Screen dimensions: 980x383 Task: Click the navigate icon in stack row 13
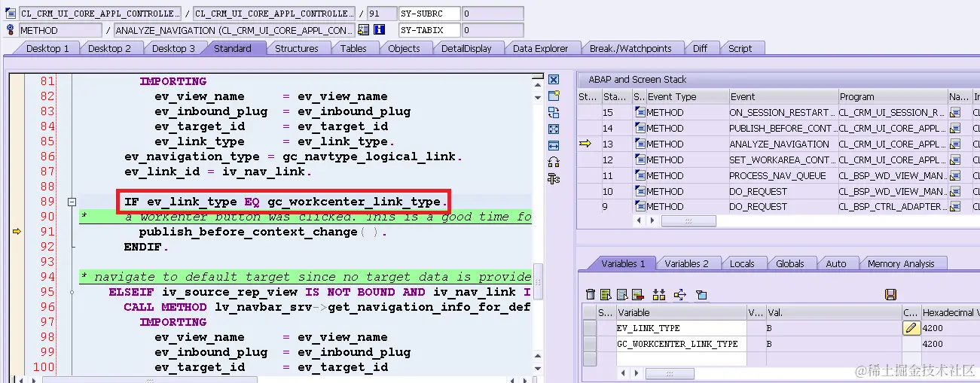[955, 144]
